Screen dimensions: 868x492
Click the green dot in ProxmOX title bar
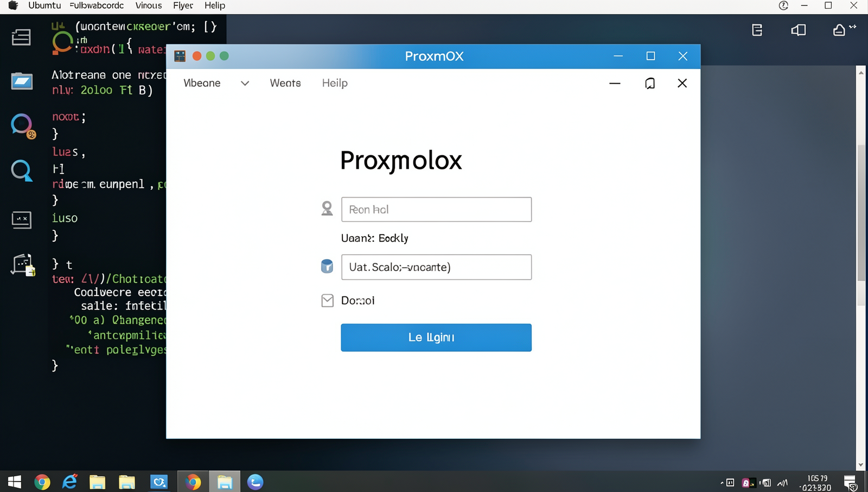tap(224, 56)
